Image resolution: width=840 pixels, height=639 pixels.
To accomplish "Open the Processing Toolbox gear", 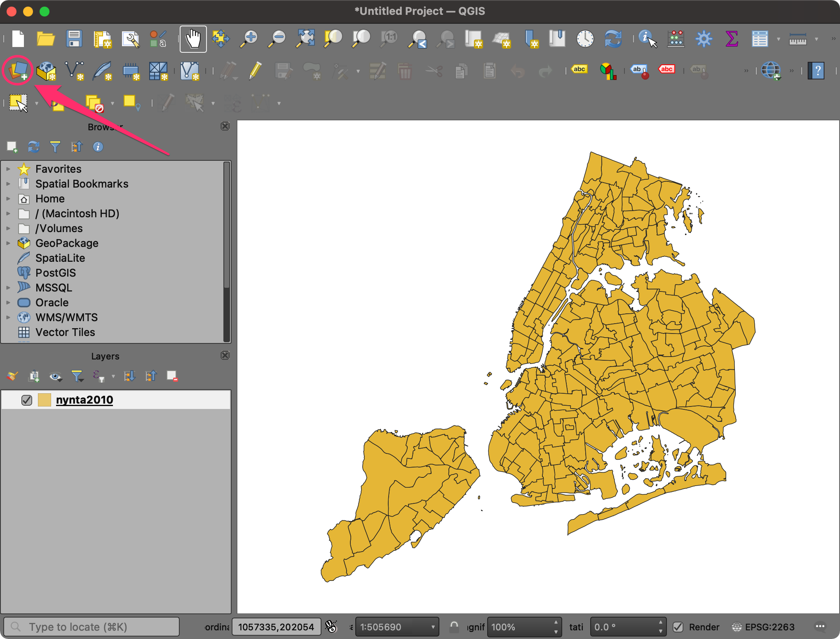I will click(704, 39).
